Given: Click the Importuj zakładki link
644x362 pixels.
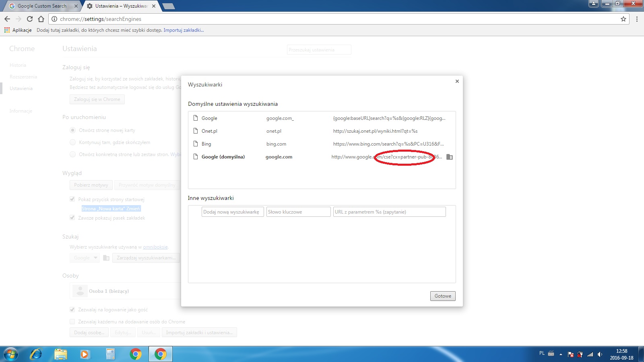Looking at the screenshot, I should tap(184, 30).
